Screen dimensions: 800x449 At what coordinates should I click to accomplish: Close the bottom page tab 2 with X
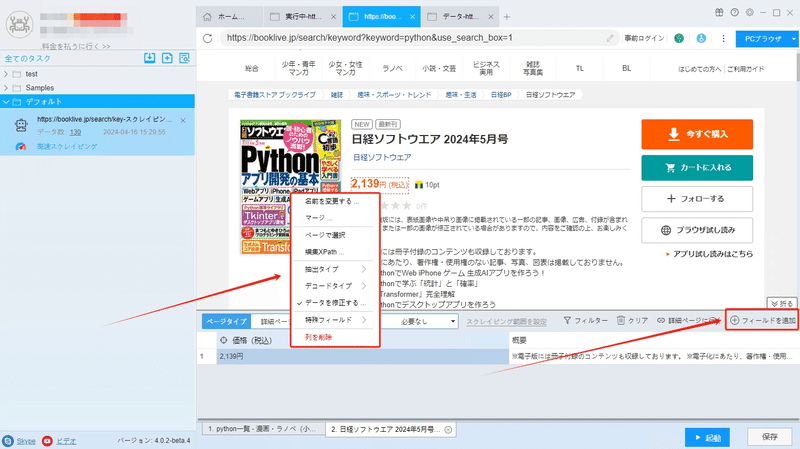click(x=448, y=430)
